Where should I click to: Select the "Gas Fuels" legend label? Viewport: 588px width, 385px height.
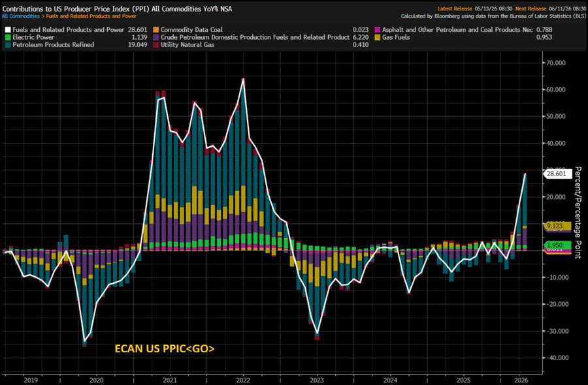pyautogui.click(x=396, y=37)
